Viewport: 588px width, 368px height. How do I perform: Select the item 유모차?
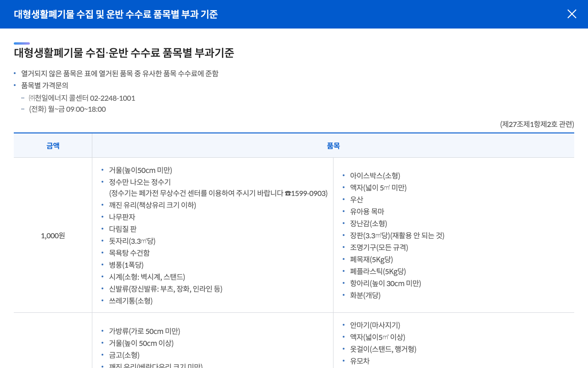(x=360, y=361)
